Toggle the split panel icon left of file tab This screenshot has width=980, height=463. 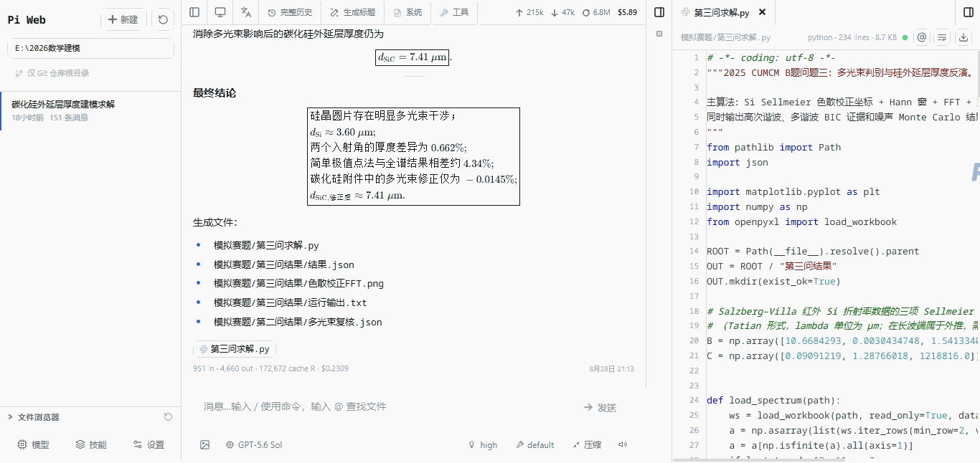[659, 12]
